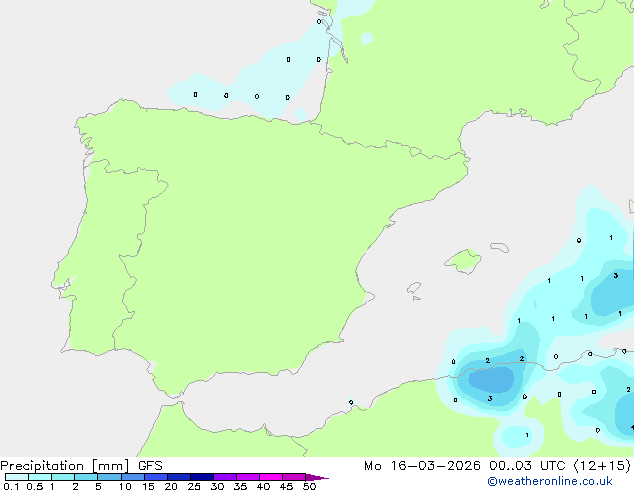Pick the 20–25 mm legend swatch

pos(178,477)
